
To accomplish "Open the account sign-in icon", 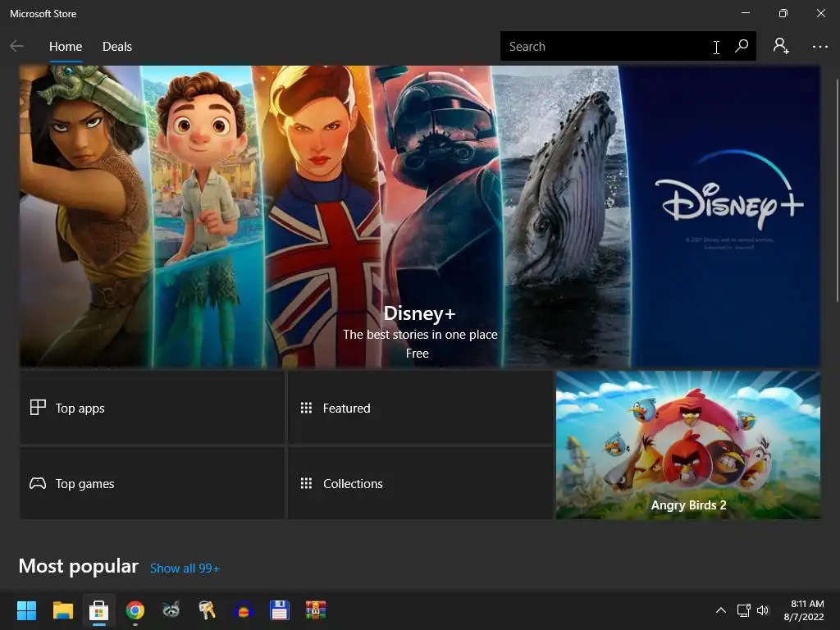I will tap(781, 46).
